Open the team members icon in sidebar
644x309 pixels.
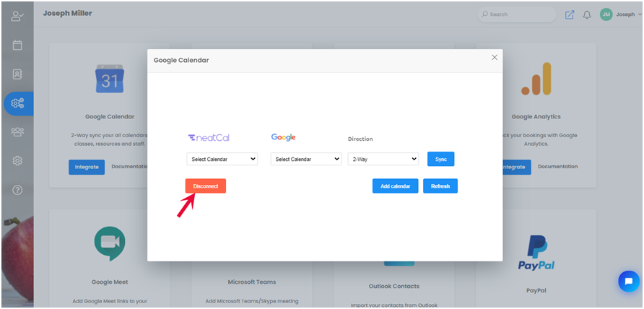(x=17, y=132)
